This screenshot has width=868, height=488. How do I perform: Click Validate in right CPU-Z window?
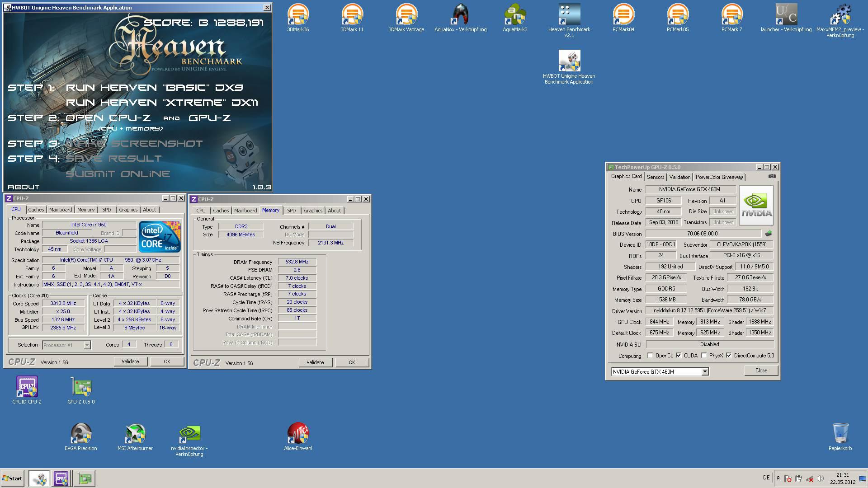pyautogui.click(x=315, y=362)
